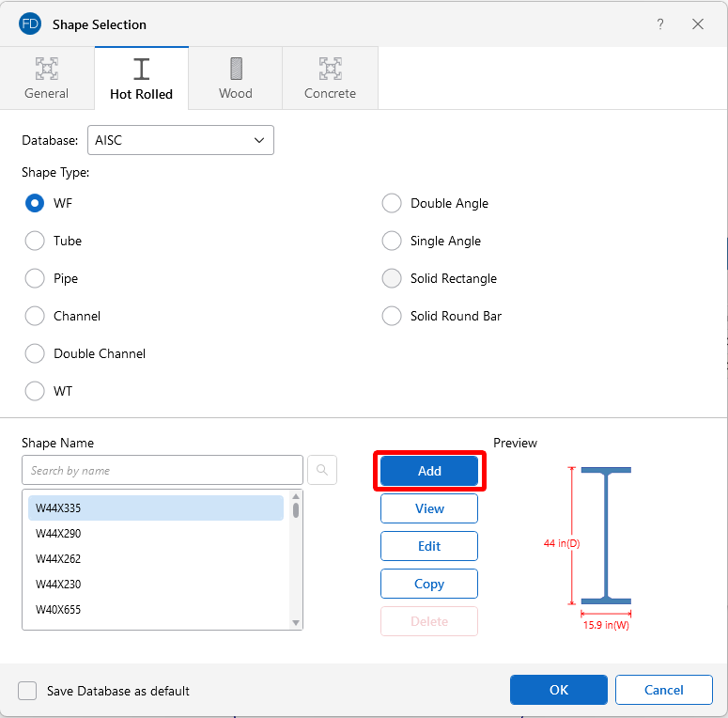Click the I-beam shape preview image

pyautogui.click(x=605, y=536)
